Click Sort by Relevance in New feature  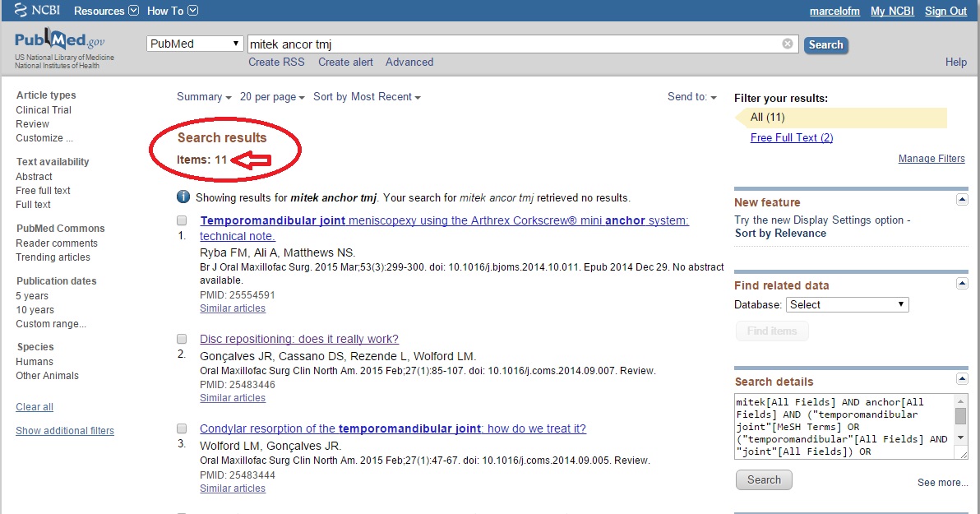[780, 234]
